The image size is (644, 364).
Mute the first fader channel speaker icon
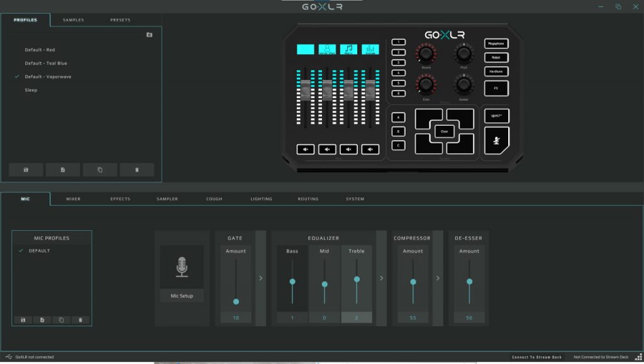(x=306, y=149)
